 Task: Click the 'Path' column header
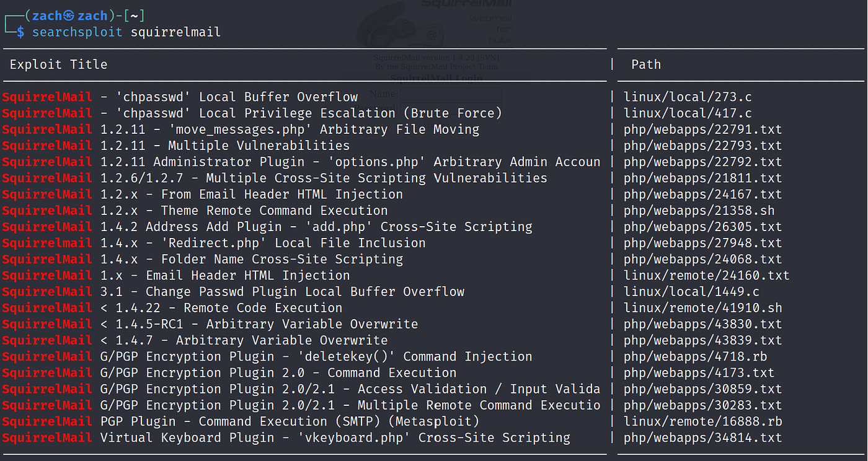(646, 64)
